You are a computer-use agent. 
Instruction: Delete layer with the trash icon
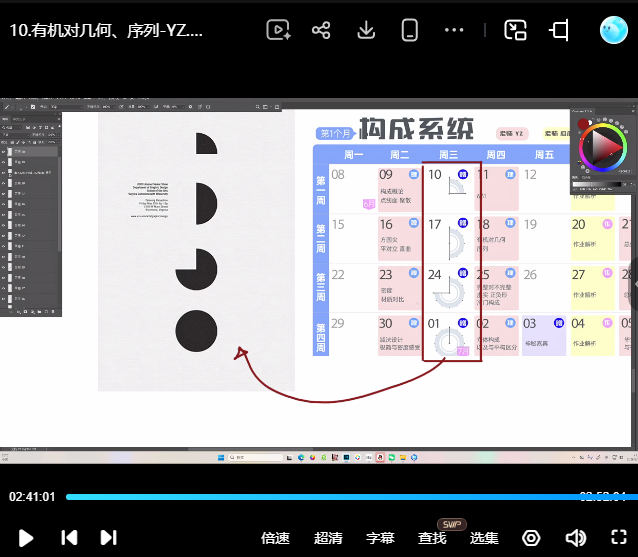pyautogui.click(x=53, y=312)
